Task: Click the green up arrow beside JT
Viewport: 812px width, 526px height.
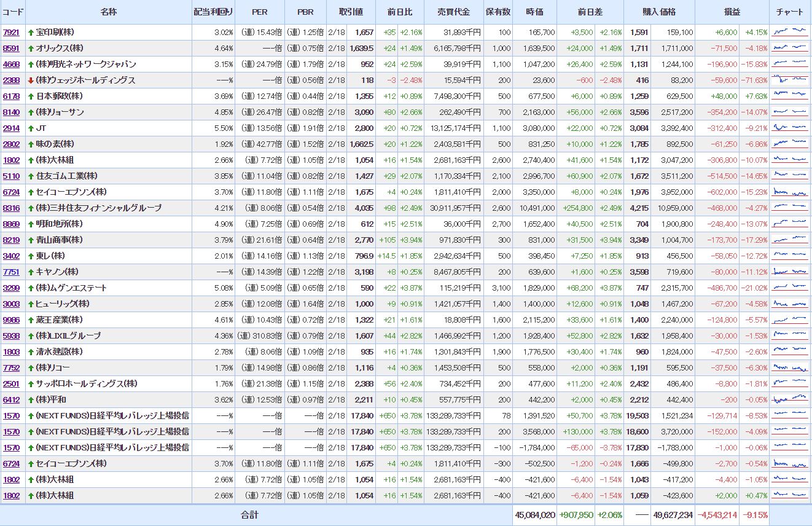Action: point(31,128)
